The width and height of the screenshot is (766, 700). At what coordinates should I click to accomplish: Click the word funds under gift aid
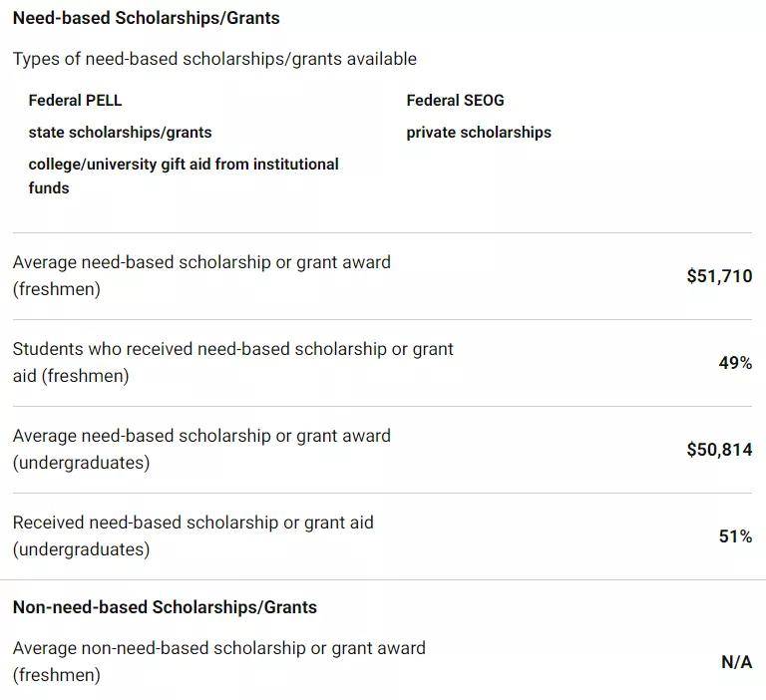pos(49,188)
